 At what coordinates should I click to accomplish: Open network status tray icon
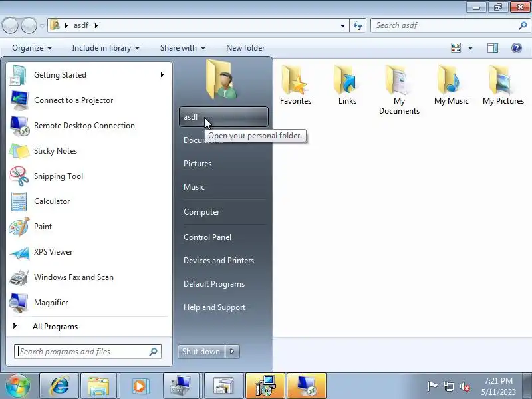[x=448, y=386]
